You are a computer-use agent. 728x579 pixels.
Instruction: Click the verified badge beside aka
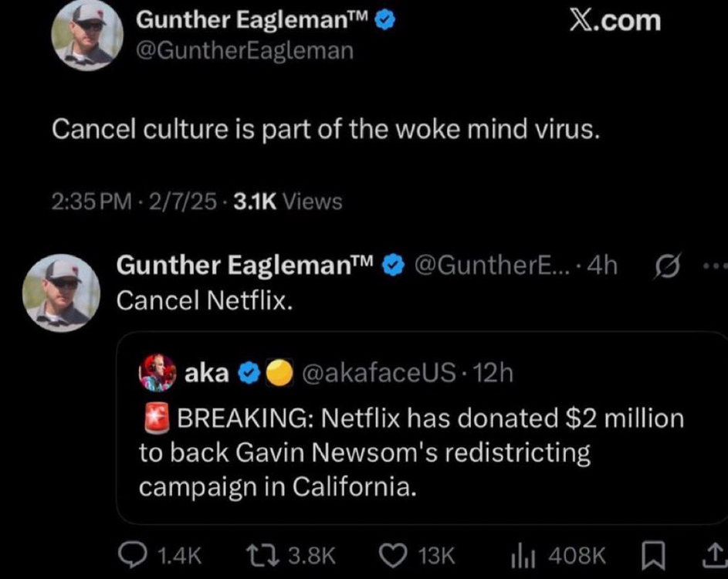[x=247, y=374]
